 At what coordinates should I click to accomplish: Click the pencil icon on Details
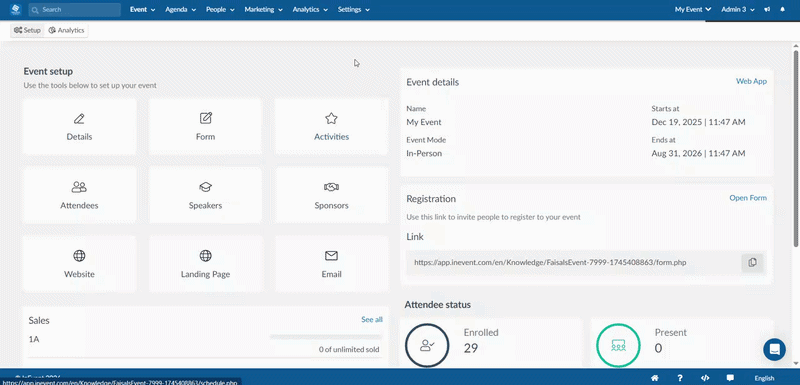pos(79,119)
